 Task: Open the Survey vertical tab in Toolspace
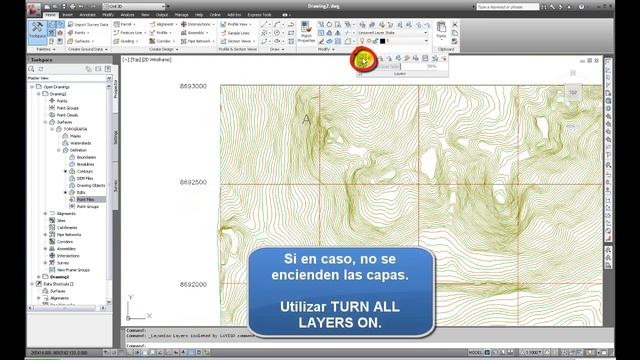tap(116, 186)
